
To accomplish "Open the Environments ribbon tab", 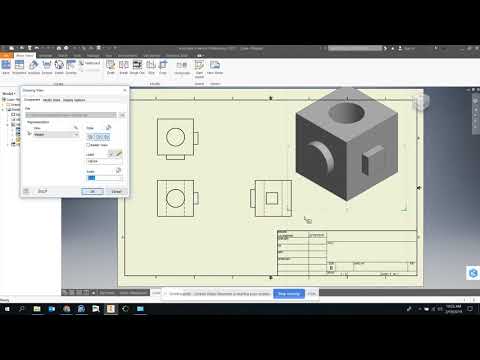I will pos(128,55).
